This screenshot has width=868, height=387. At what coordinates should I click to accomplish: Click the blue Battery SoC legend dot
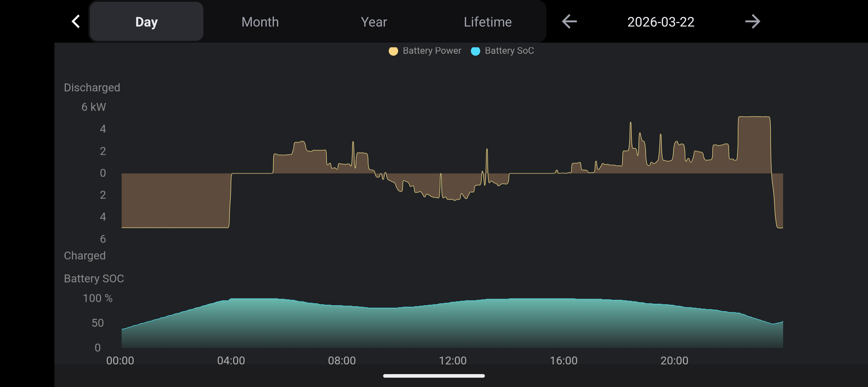coord(475,51)
